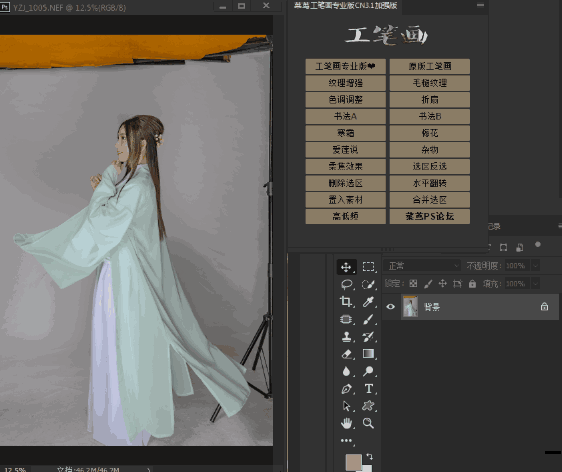Open the blend mode dropdown 正常
The height and width of the screenshot is (472, 562).
[423, 266]
